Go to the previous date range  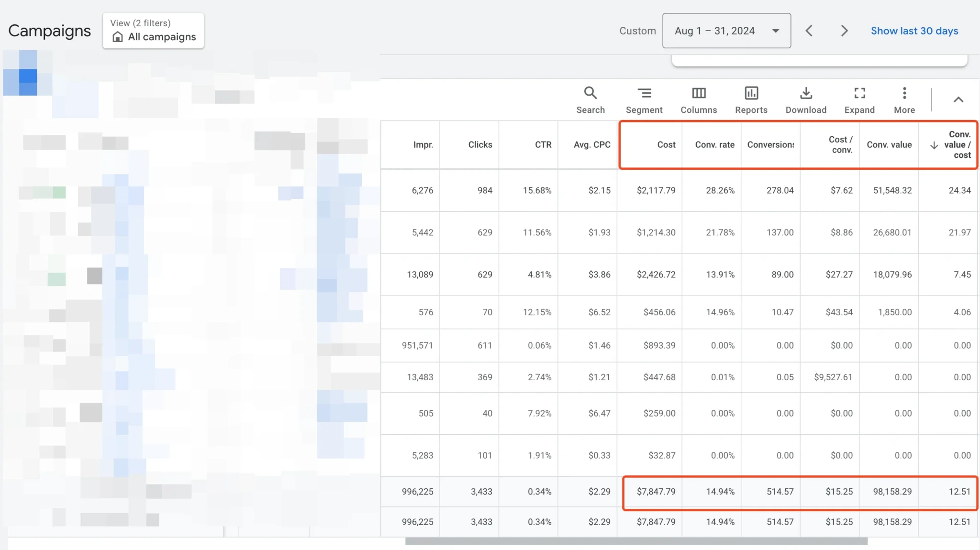tap(809, 31)
